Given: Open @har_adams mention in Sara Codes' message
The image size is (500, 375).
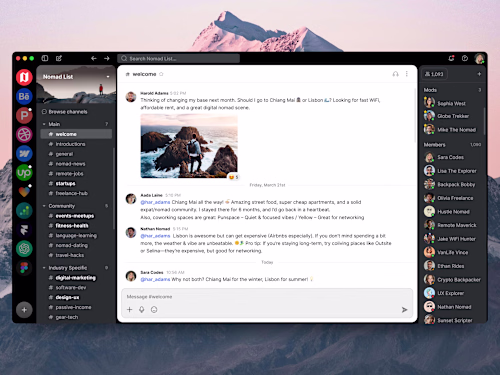Looking at the screenshot, I should pos(155,279).
